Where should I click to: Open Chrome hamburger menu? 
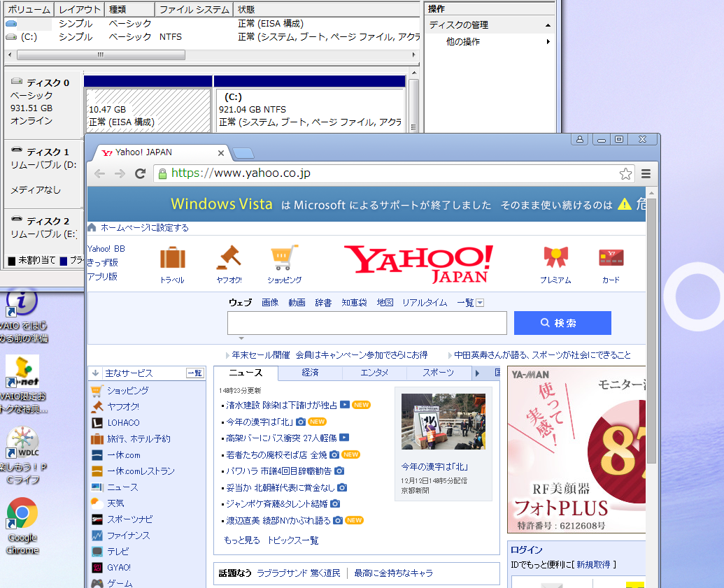646,173
